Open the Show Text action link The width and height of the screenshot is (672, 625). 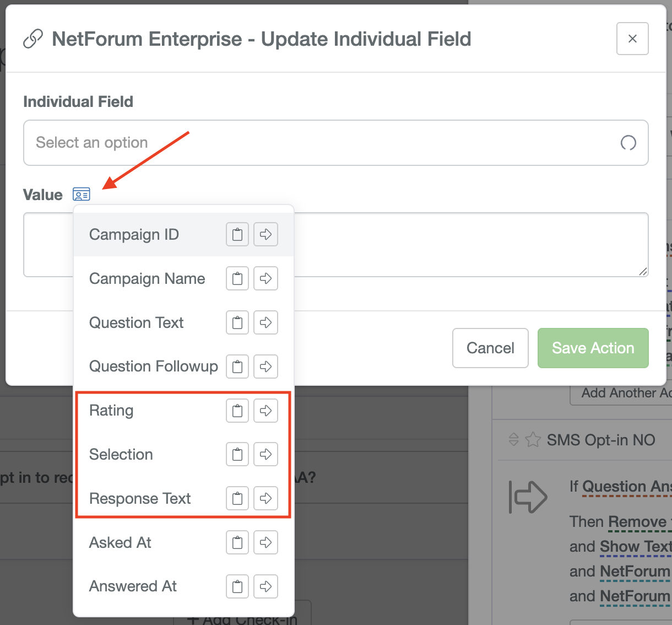[x=636, y=547]
